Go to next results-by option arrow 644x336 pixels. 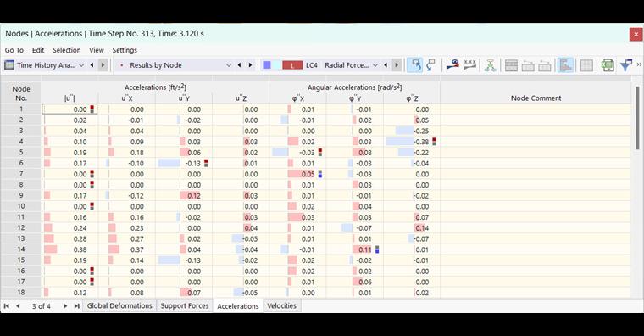click(x=250, y=65)
